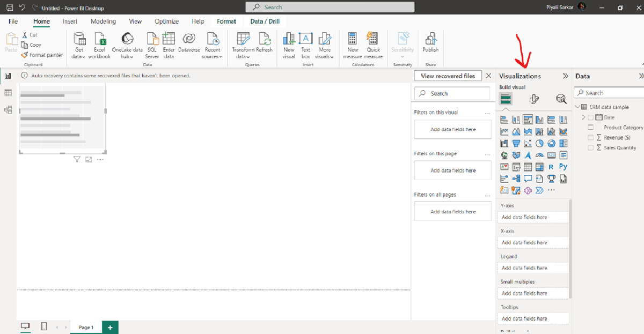644x334 pixels.
Task: Choose the KPI visual
Action: point(504,167)
